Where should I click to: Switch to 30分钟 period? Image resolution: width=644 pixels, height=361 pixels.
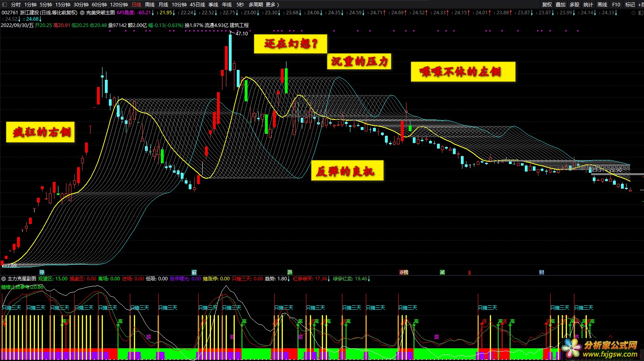click(x=81, y=5)
